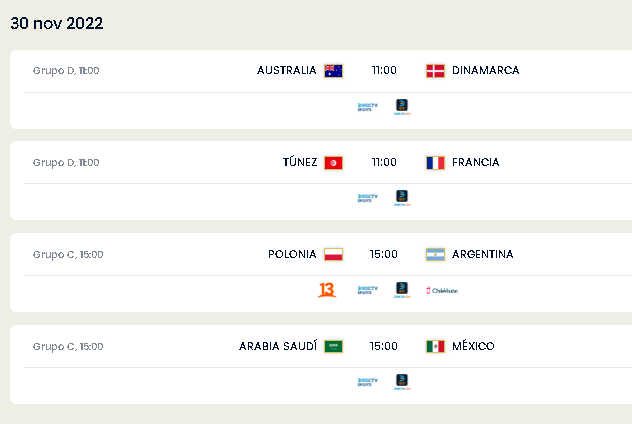Select DGO app icon under Arabia Saudí-México
This screenshot has height=424, width=632.
(x=402, y=382)
